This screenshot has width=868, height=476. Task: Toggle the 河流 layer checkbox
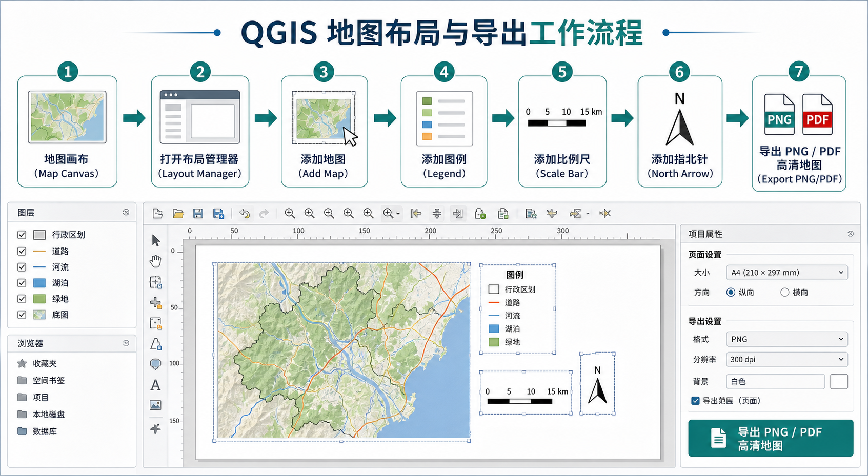pyautogui.click(x=22, y=267)
